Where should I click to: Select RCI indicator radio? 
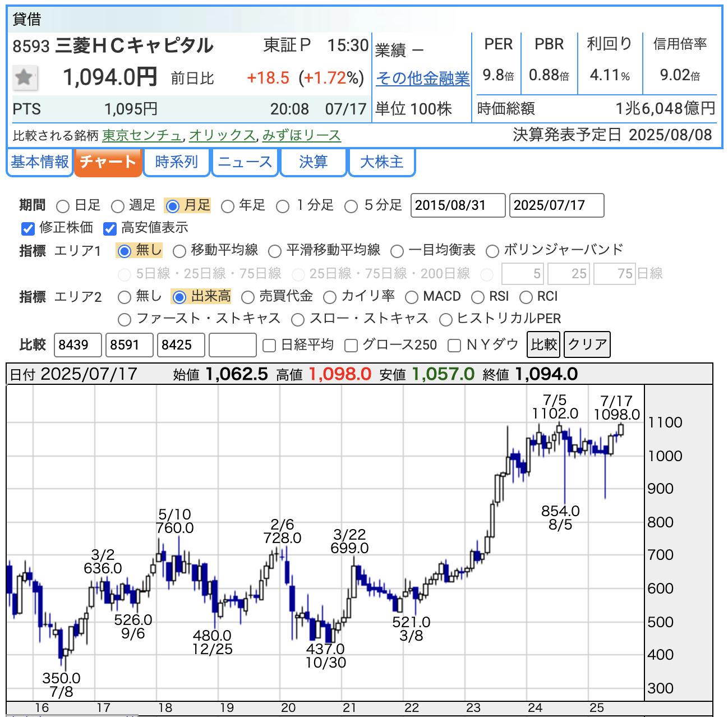526,297
